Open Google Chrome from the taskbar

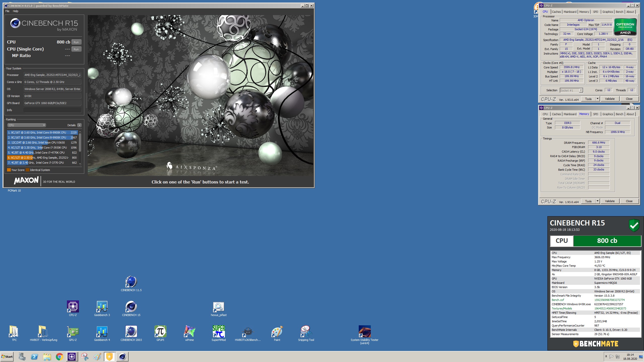[x=59, y=356]
